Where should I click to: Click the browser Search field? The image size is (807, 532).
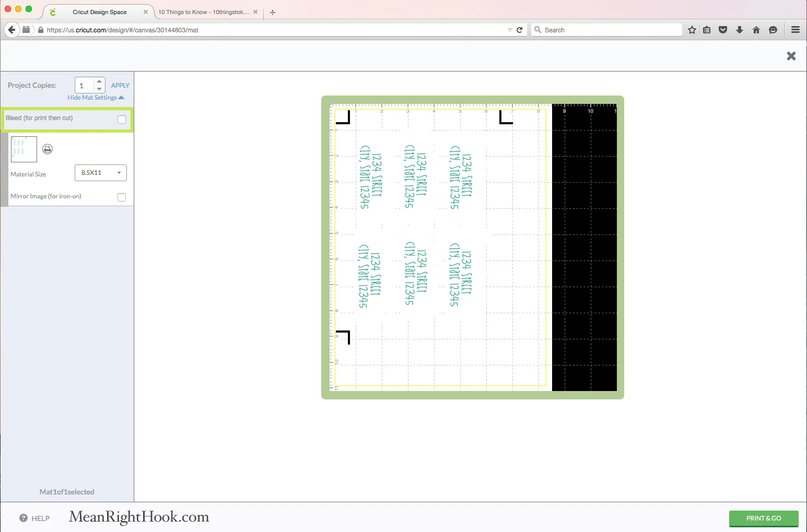point(606,30)
